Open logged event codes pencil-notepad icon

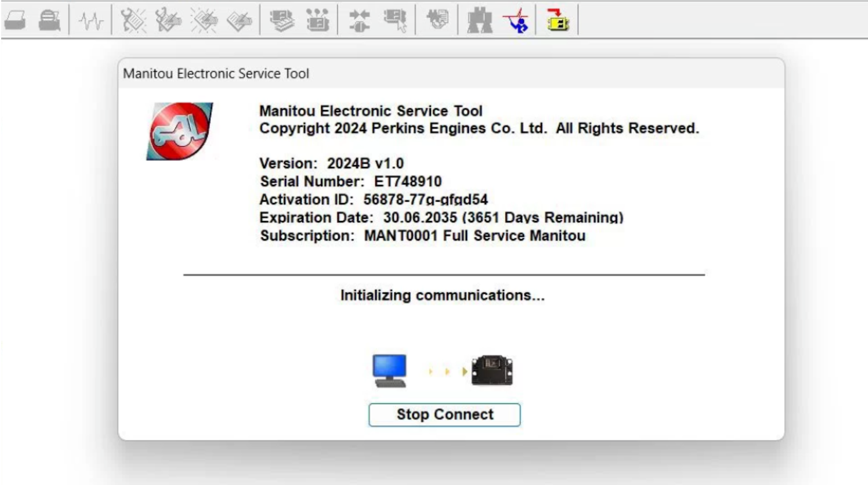pyautogui.click(x=239, y=21)
